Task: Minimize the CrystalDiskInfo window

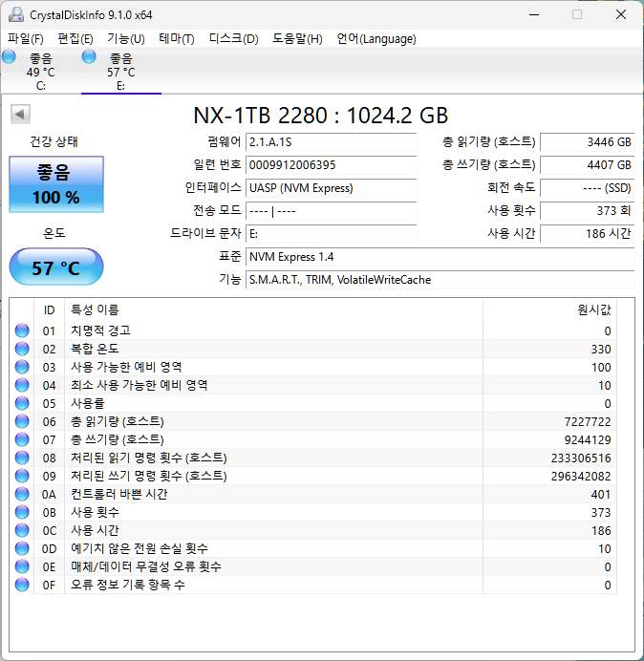Action: click(534, 14)
